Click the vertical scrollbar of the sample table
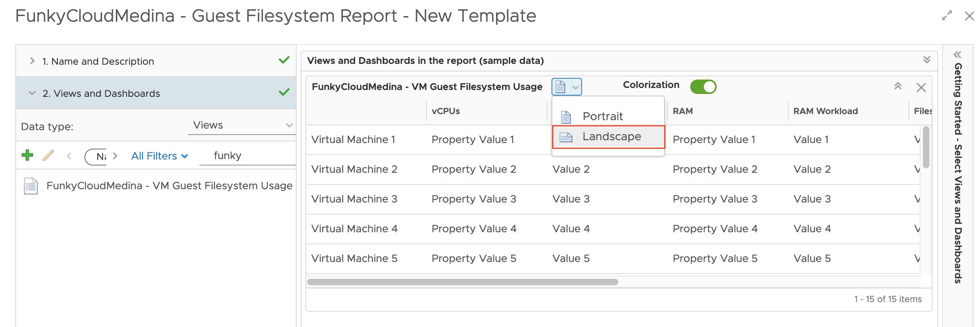This screenshot has height=327, width=980. tap(926, 147)
